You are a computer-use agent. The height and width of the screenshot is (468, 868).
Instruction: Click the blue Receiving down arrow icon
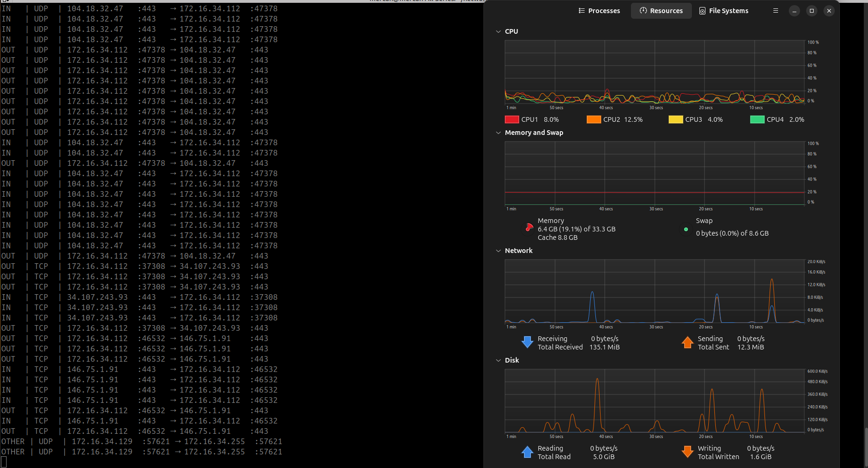[x=527, y=342]
